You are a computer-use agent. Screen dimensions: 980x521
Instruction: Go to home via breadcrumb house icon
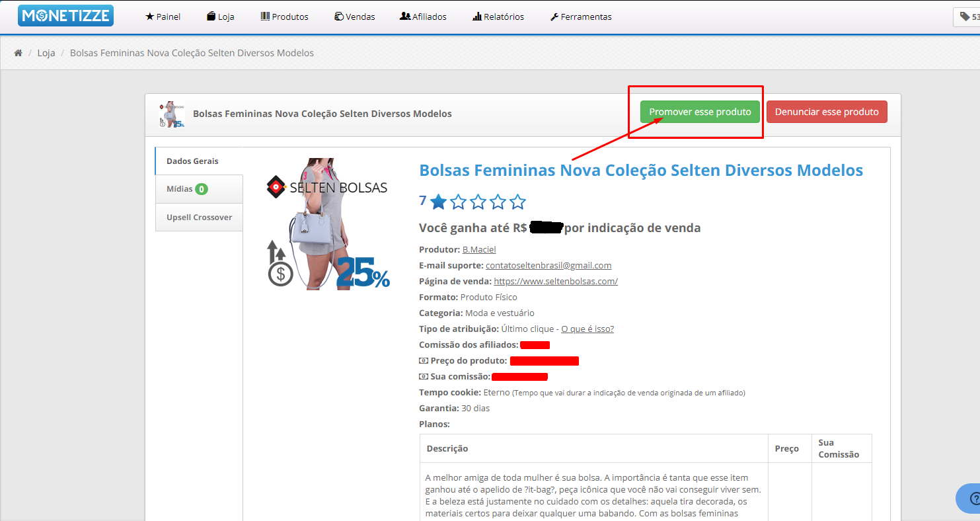click(19, 53)
